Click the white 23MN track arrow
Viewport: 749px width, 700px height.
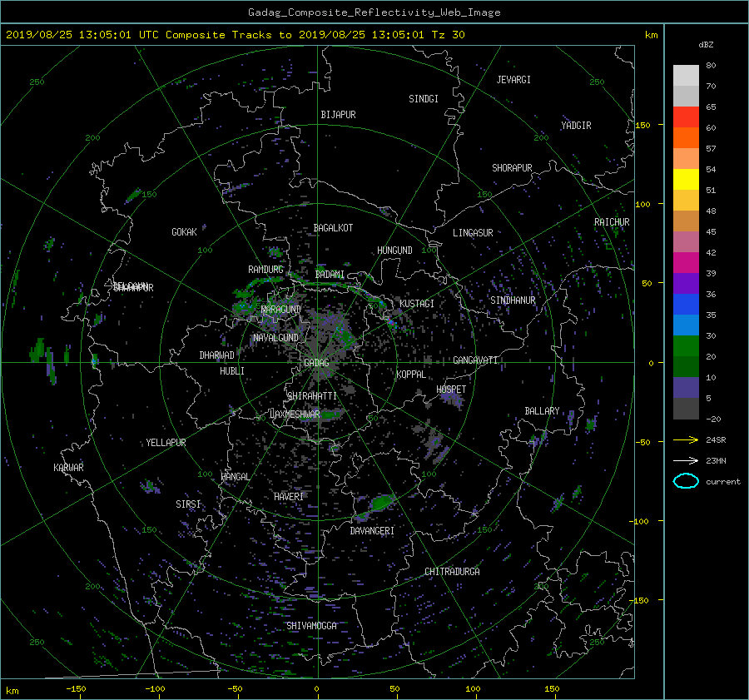686,460
